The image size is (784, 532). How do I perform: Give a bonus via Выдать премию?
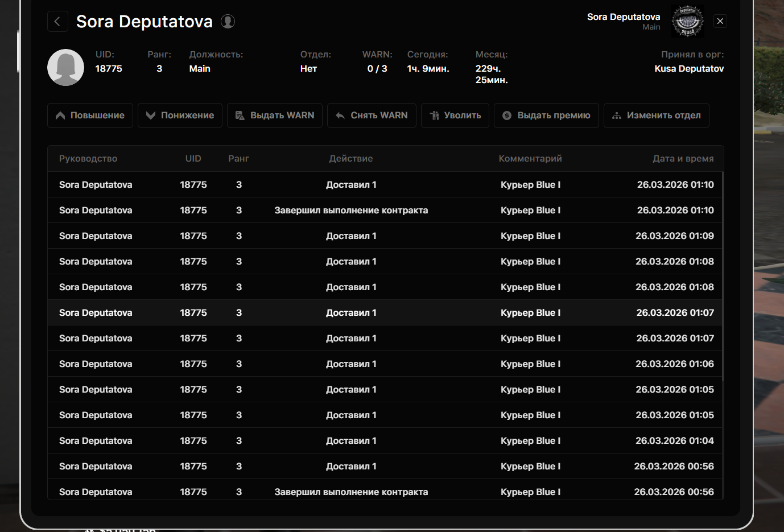[546, 116]
